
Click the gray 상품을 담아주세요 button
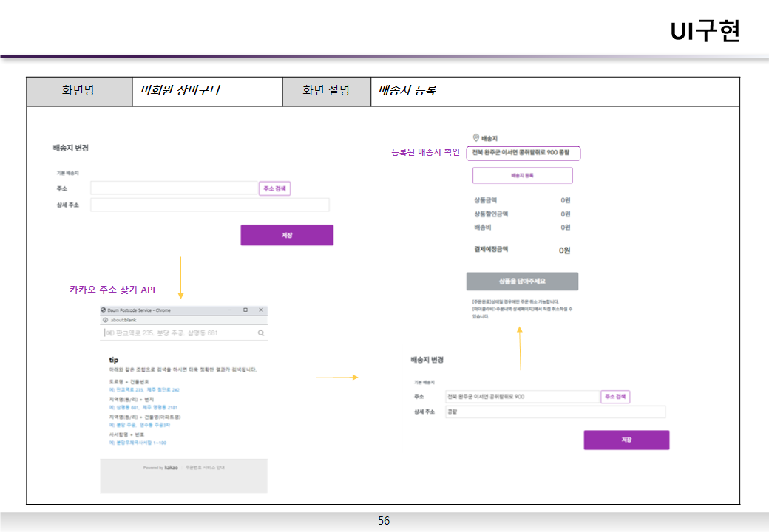[x=522, y=282]
